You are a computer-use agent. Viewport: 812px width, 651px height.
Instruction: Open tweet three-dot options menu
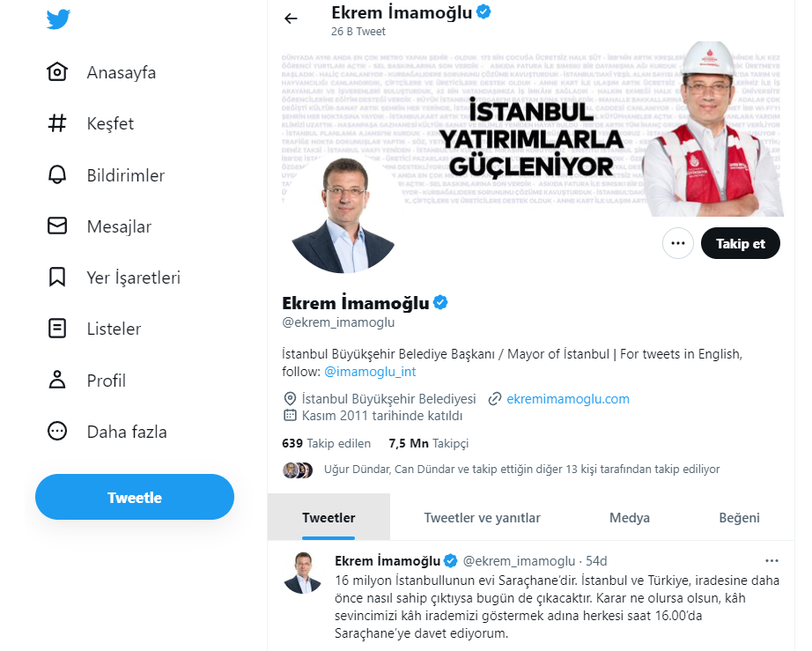click(771, 561)
